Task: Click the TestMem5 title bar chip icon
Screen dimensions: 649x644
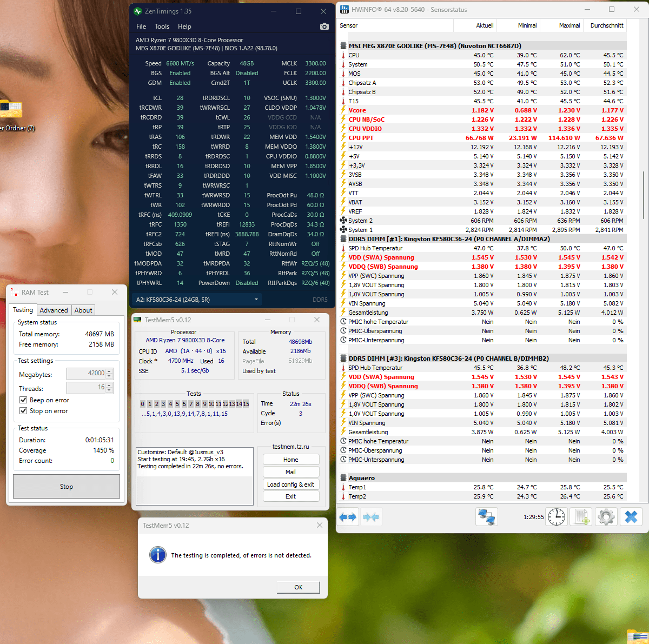Action: click(x=137, y=320)
